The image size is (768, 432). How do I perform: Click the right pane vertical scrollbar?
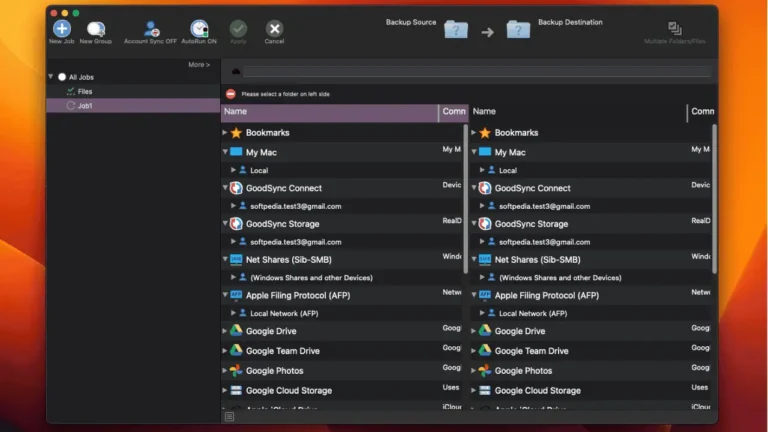point(714,198)
